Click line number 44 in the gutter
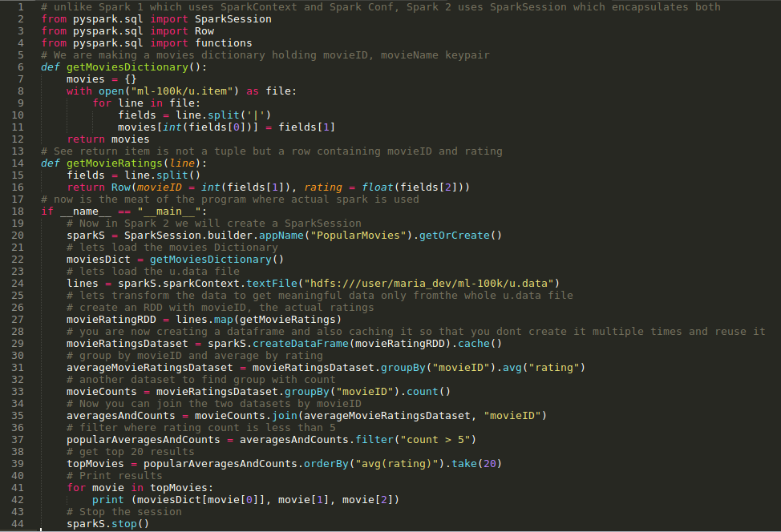 coord(18,523)
